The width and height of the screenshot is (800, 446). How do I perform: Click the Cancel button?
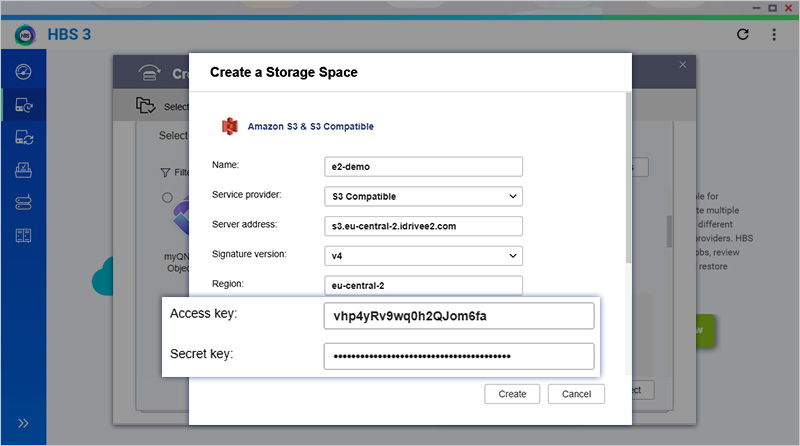[x=576, y=394]
